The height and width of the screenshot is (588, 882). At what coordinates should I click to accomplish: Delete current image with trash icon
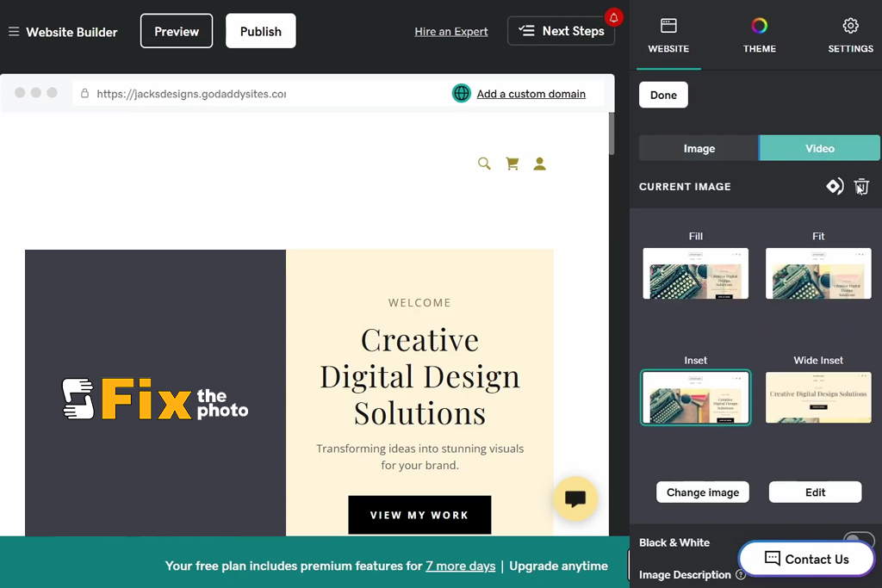(861, 186)
